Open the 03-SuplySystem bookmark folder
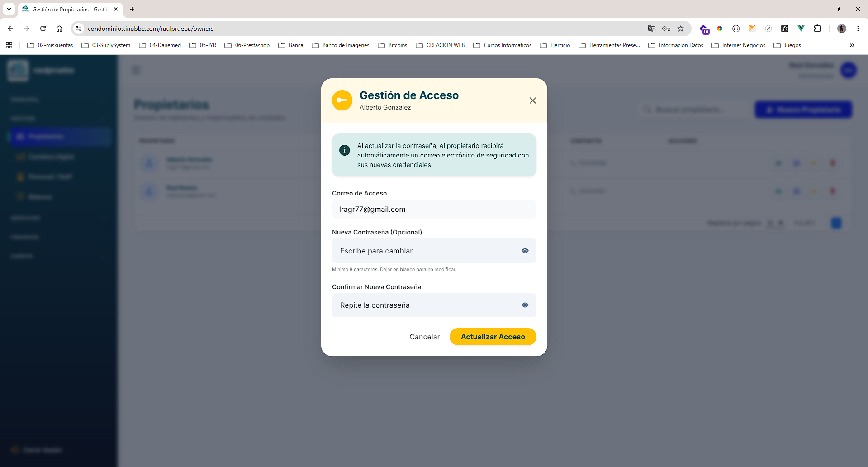Screen dimensions: 868x467 (106, 45)
